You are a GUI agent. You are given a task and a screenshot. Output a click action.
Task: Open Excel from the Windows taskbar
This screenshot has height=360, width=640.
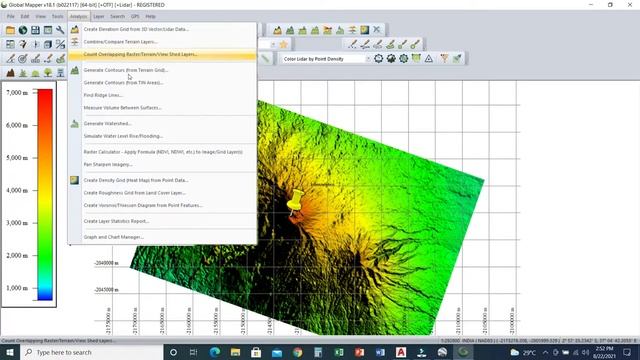[339, 352]
